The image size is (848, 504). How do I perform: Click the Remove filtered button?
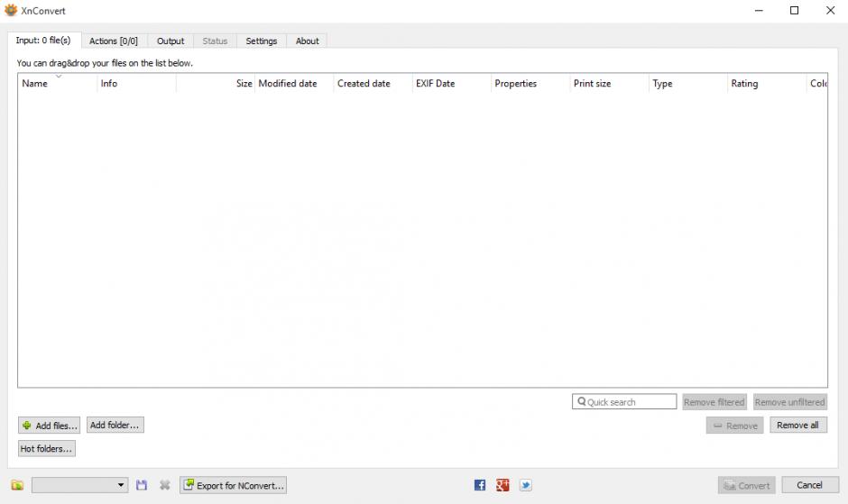point(714,402)
